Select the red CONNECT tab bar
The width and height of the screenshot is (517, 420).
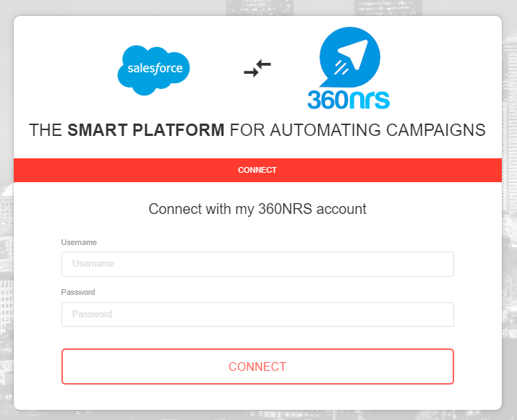pos(257,171)
